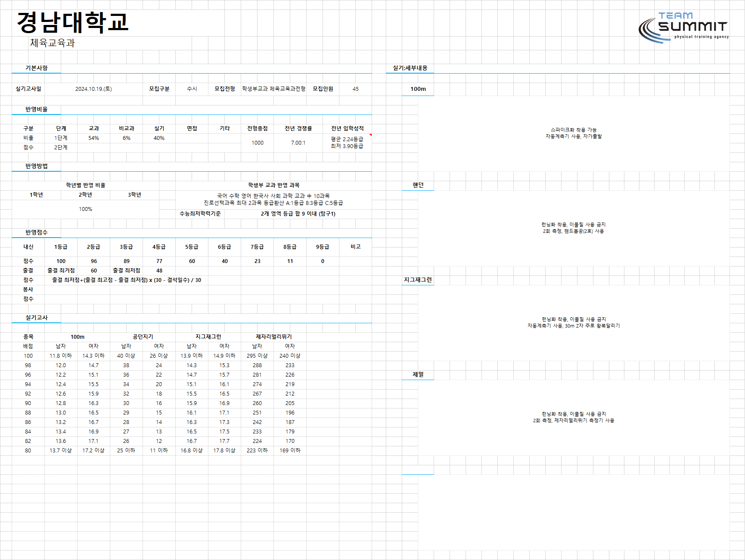The height and width of the screenshot is (560, 745).
Task: Click the 100m 남자 cell 11.8 이하
Action: [61, 356]
